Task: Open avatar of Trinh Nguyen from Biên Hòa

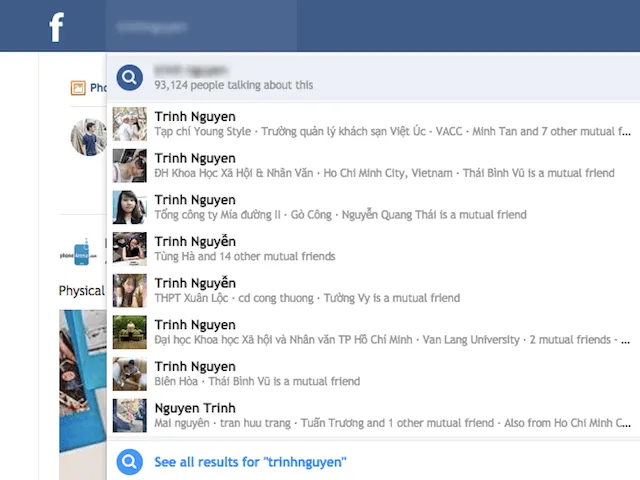Action: 130,374
